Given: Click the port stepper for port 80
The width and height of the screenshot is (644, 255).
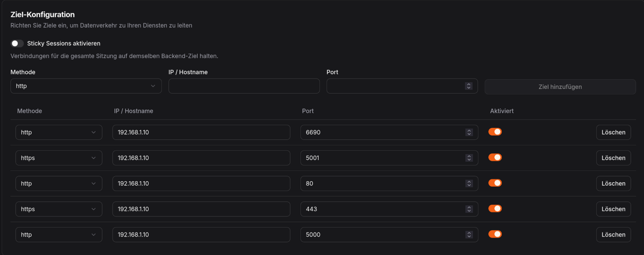Looking at the screenshot, I should click(x=469, y=184).
